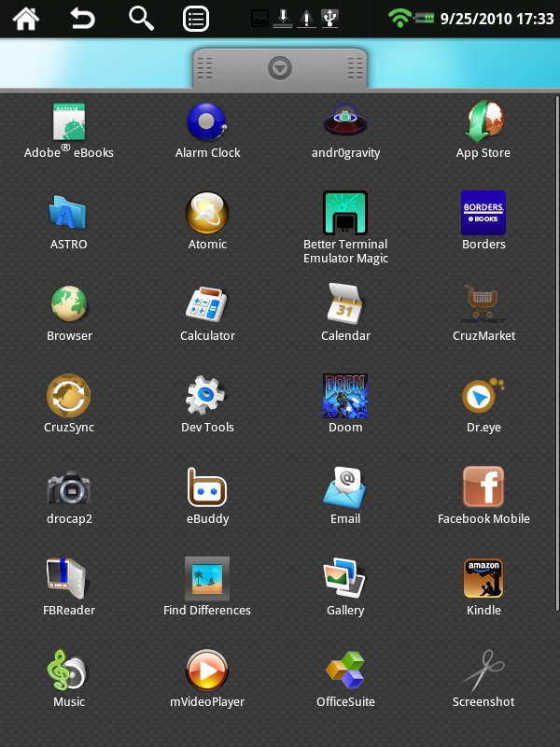The width and height of the screenshot is (560, 747).
Task: Open the Gallery app
Action: click(344, 578)
